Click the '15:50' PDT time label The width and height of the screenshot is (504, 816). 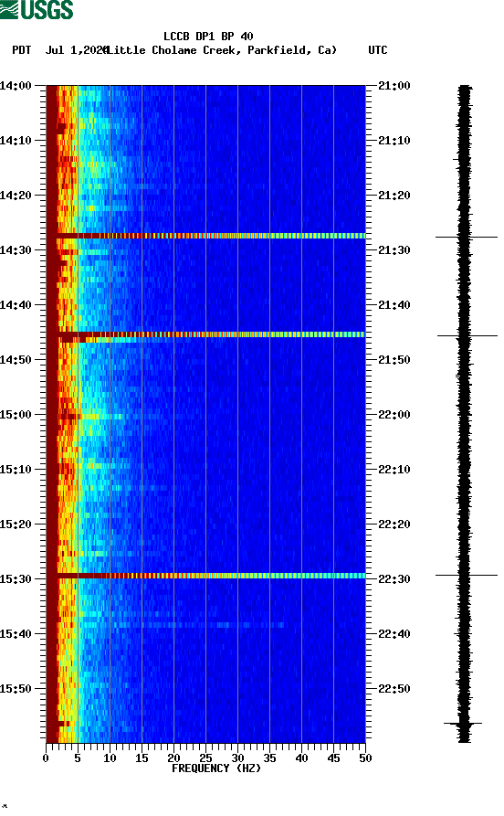pos(16,688)
